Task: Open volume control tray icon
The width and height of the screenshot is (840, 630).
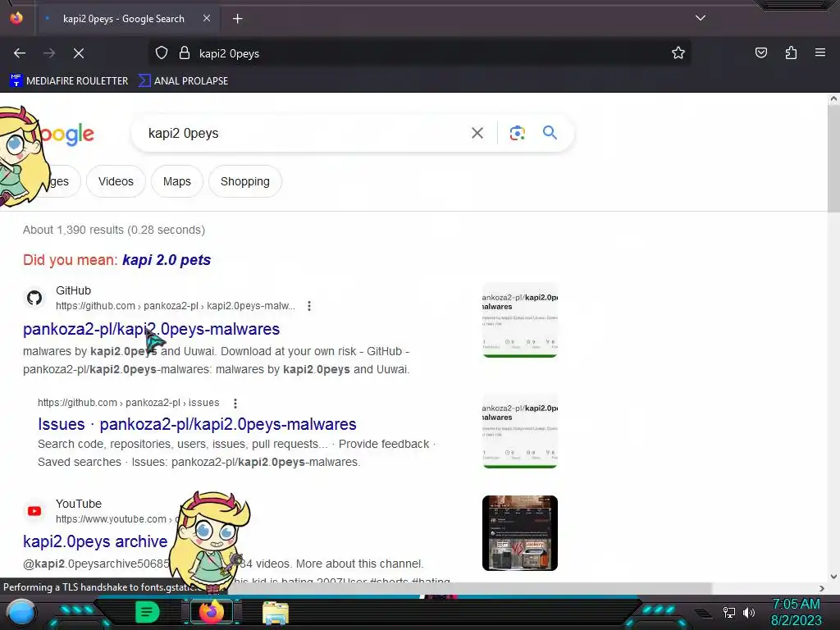Action: pos(749,612)
